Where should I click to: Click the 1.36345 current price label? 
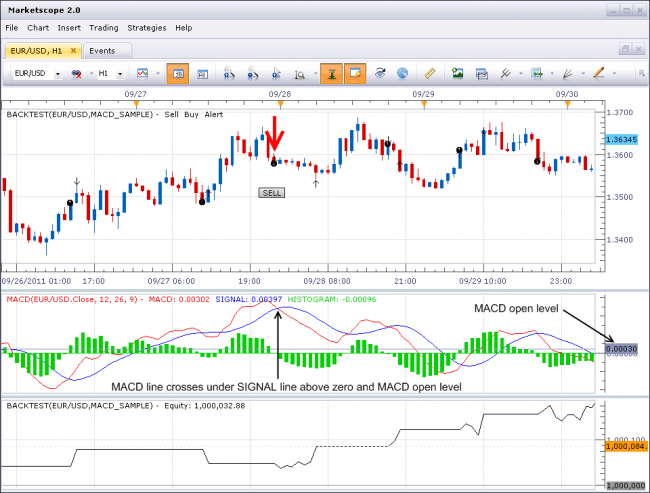click(x=621, y=139)
